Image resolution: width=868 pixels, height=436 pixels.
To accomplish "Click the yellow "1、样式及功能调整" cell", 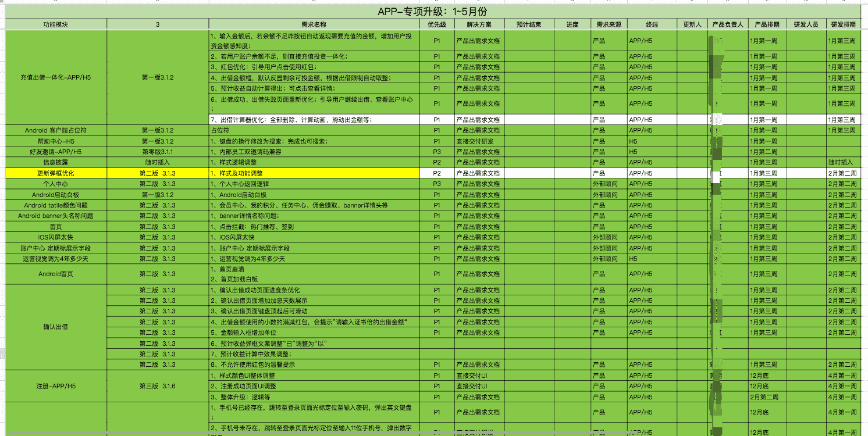I will 314,173.
